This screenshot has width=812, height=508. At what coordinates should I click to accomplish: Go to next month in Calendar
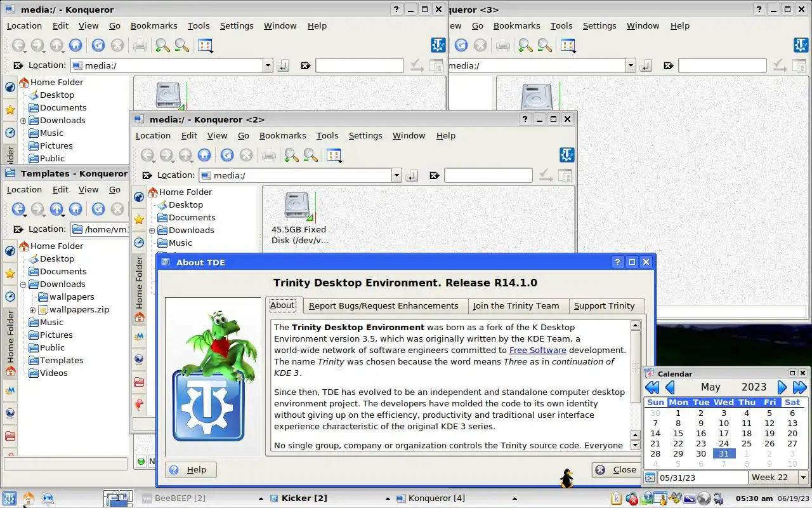[782, 387]
